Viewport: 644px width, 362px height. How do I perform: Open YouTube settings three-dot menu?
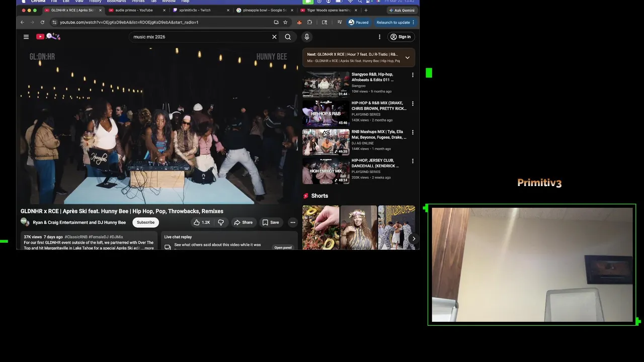pyautogui.click(x=379, y=37)
